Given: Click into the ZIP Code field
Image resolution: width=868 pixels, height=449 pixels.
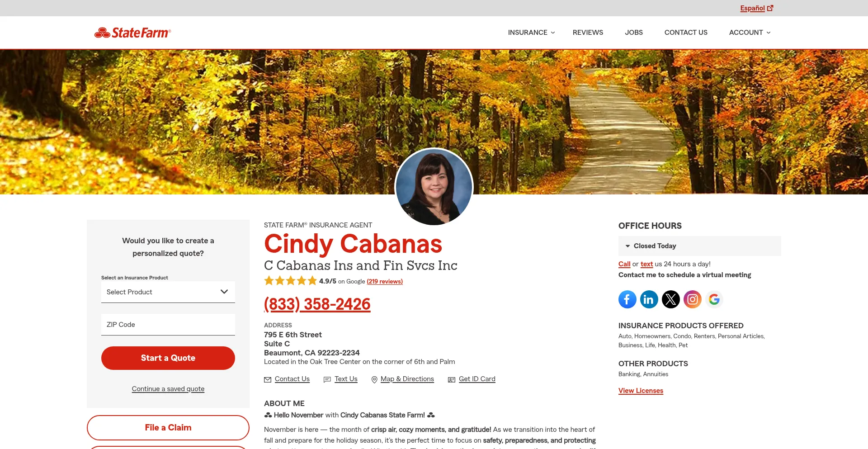Looking at the screenshot, I should (x=168, y=325).
